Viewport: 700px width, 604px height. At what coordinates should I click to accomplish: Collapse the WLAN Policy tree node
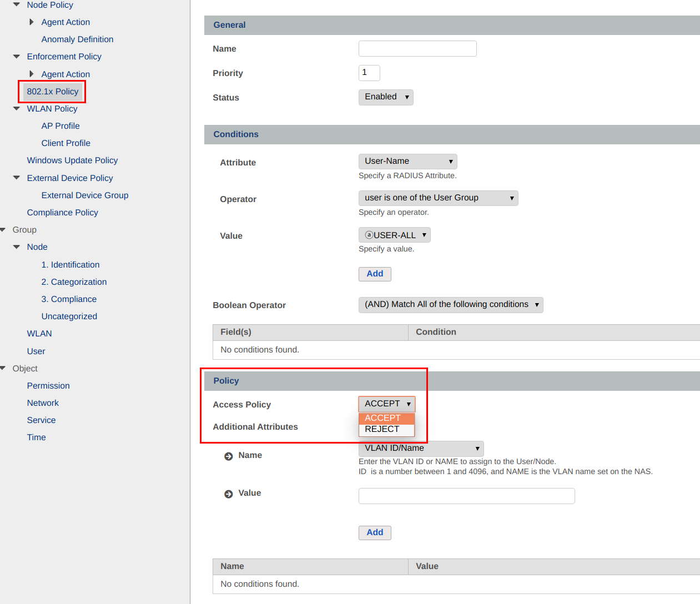[17, 109]
